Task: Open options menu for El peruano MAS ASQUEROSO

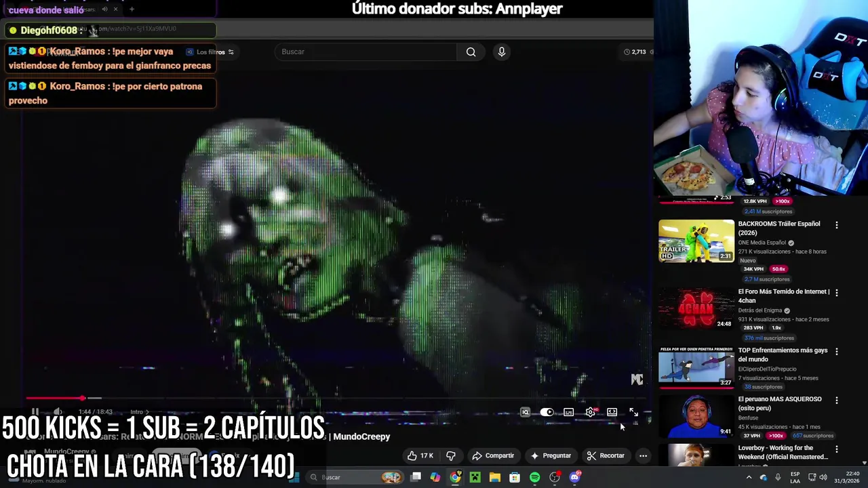Action: pos(836,400)
